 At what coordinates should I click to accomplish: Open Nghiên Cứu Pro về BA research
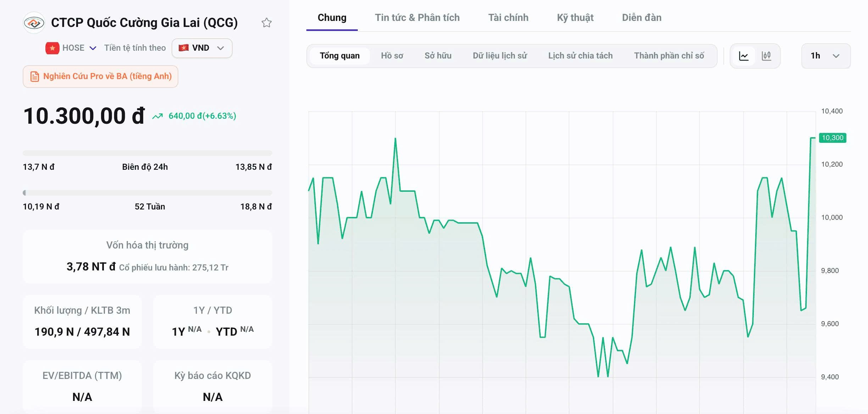pyautogui.click(x=100, y=77)
